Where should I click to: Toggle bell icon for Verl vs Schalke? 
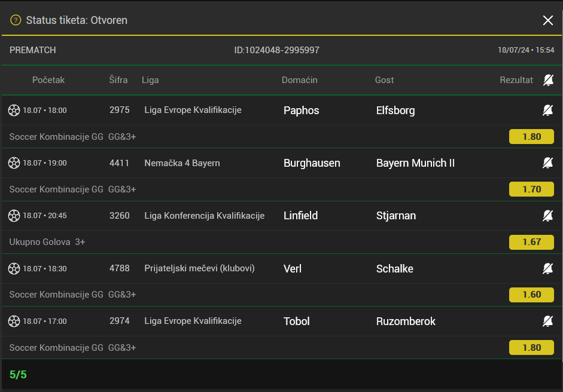coord(547,269)
